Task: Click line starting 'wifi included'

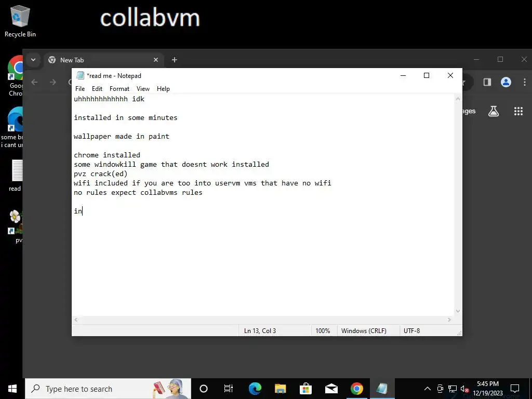Action: (x=202, y=183)
